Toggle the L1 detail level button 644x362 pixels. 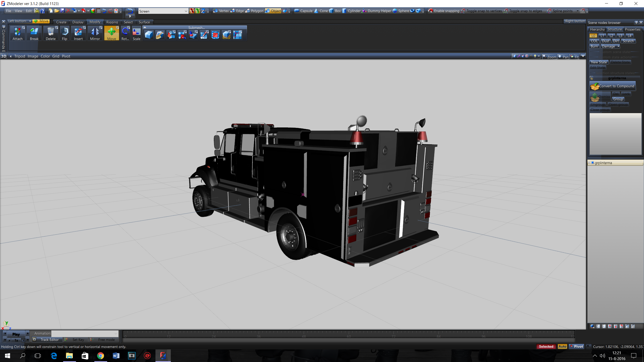(602, 36)
